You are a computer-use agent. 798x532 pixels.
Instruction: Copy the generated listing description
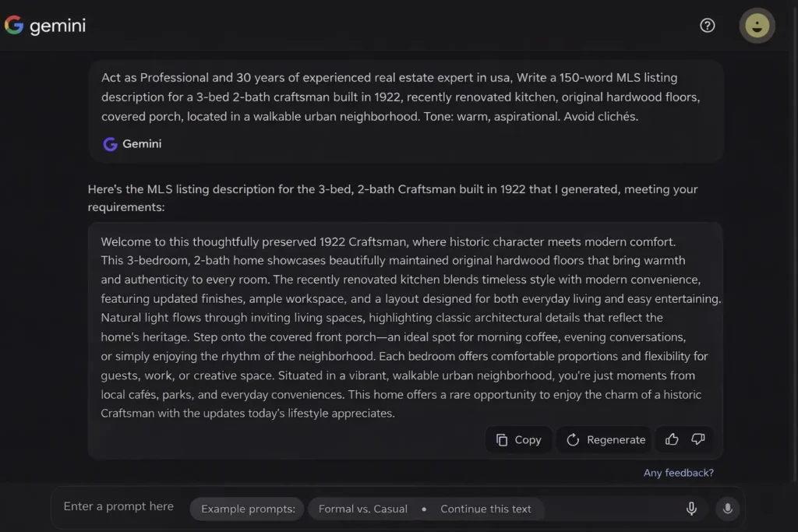[x=519, y=440]
